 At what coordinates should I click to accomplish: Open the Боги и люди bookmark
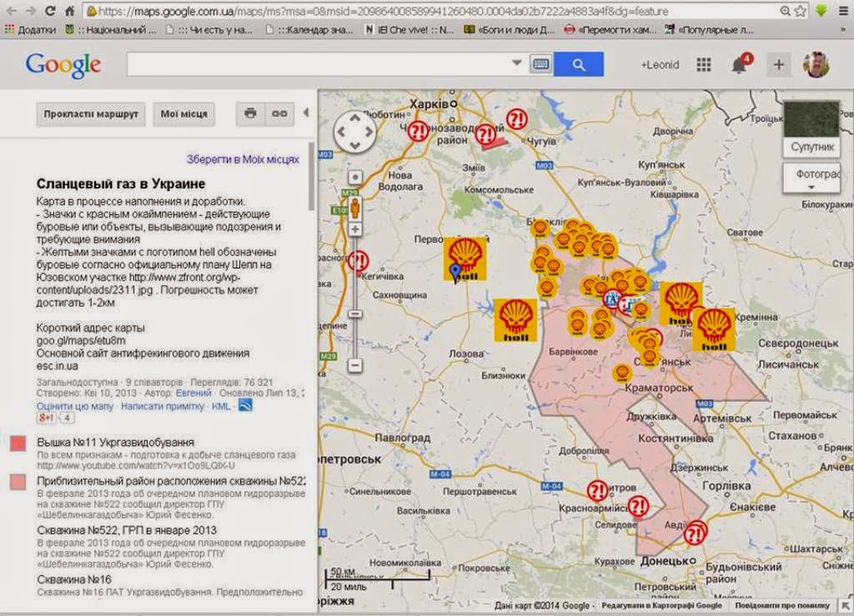point(510,30)
